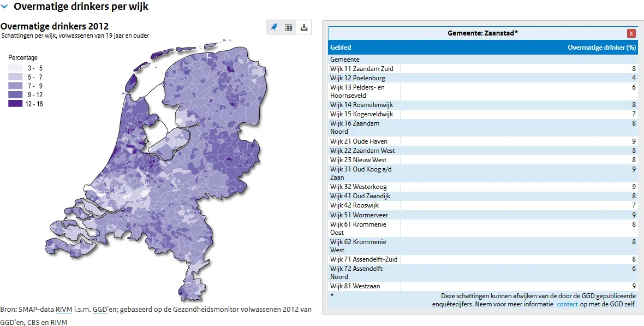Sort by Overmatige drinker (%) column
644x326 pixels.
click(x=601, y=48)
